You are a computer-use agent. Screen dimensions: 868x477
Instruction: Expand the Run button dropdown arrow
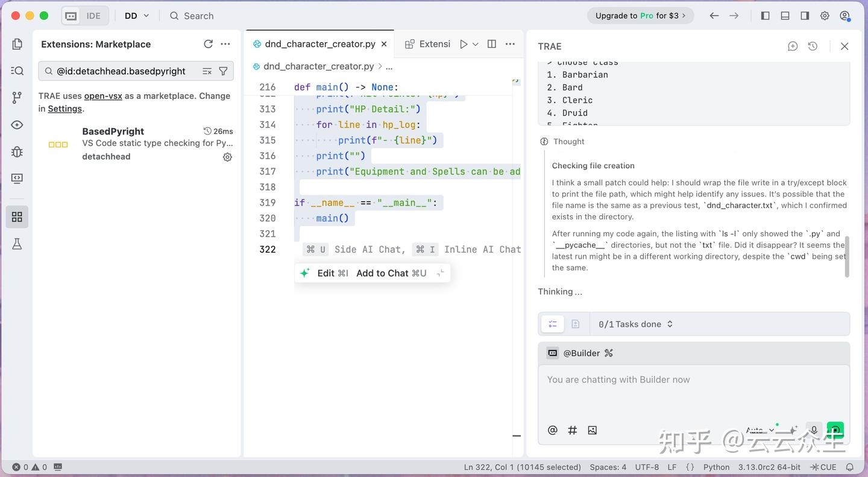(x=476, y=44)
